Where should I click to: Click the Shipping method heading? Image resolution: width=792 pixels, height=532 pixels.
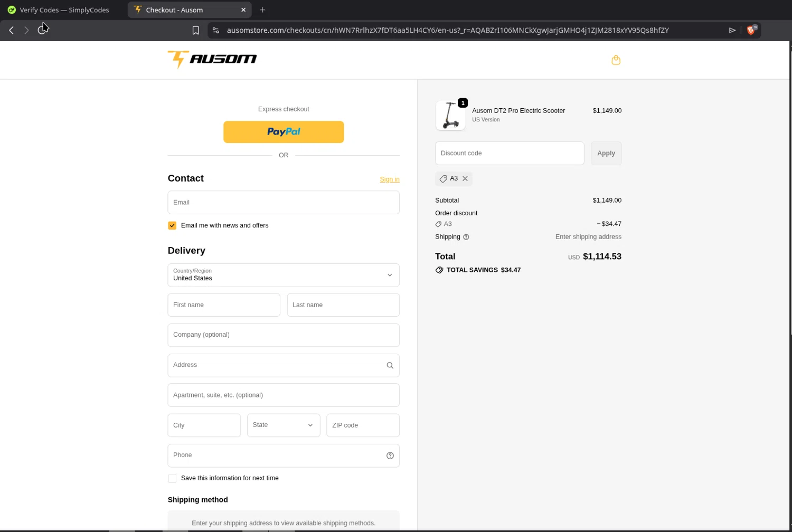click(x=198, y=500)
